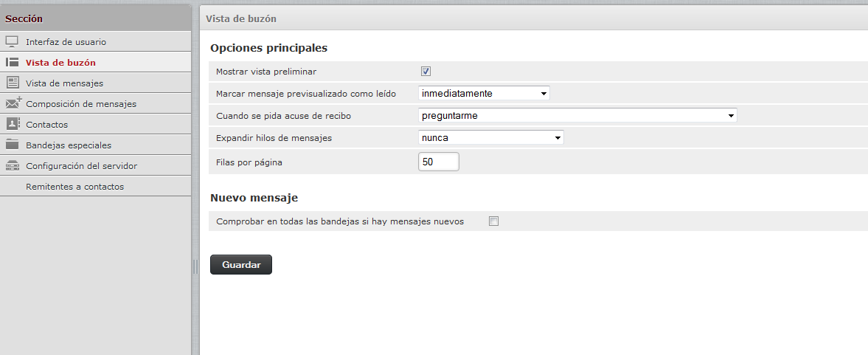Click the Bandejas especiales folder icon

click(13, 145)
